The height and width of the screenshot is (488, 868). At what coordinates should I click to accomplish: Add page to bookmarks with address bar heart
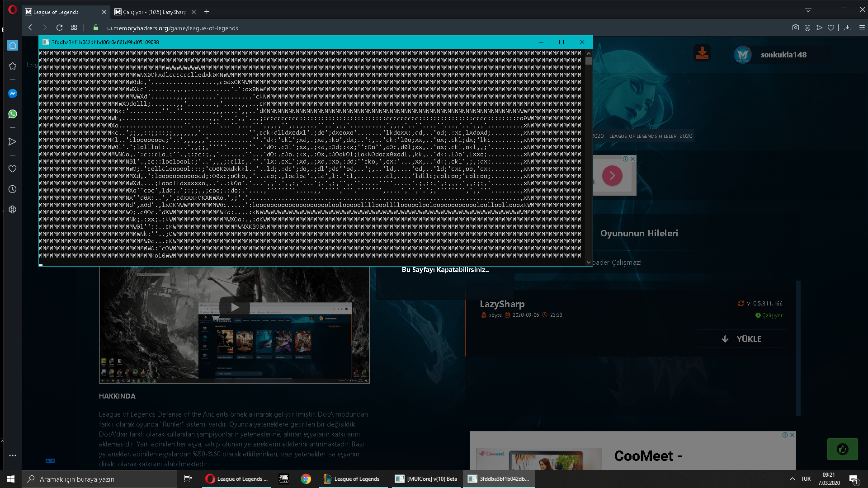[831, 28]
